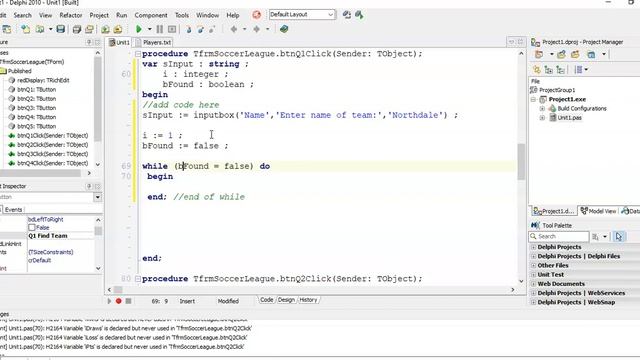The height and width of the screenshot is (360, 640).
Task: Click the Help Contents book icon
Action: click(284, 29)
